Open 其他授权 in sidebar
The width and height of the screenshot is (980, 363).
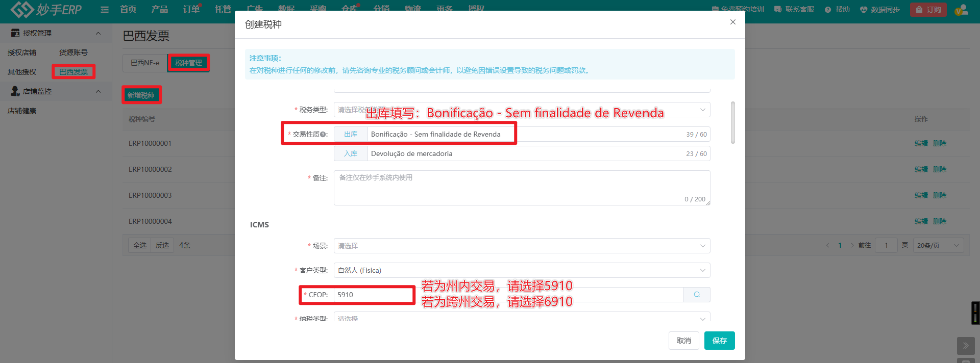coord(22,72)
